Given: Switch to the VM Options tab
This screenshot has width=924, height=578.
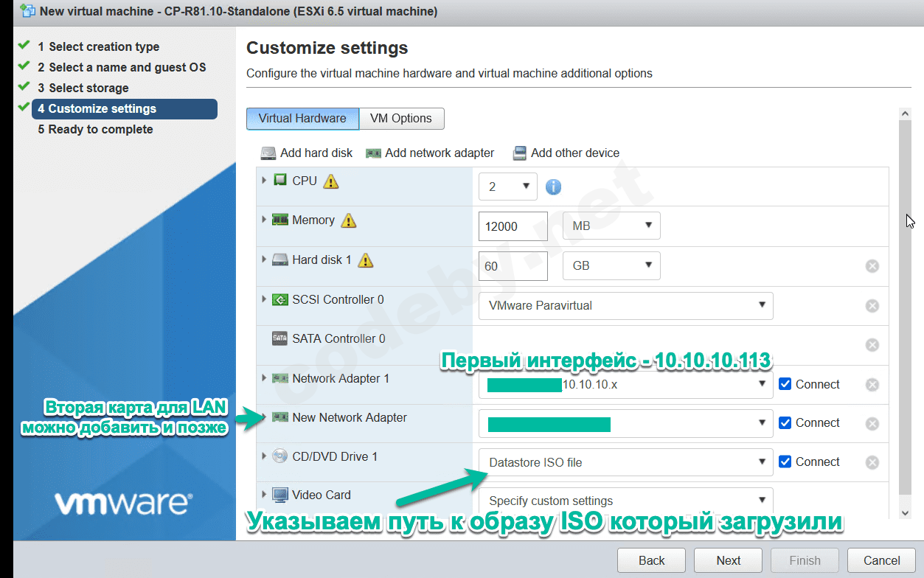Looking at the screenshot, I should click(x=401, y=119).
